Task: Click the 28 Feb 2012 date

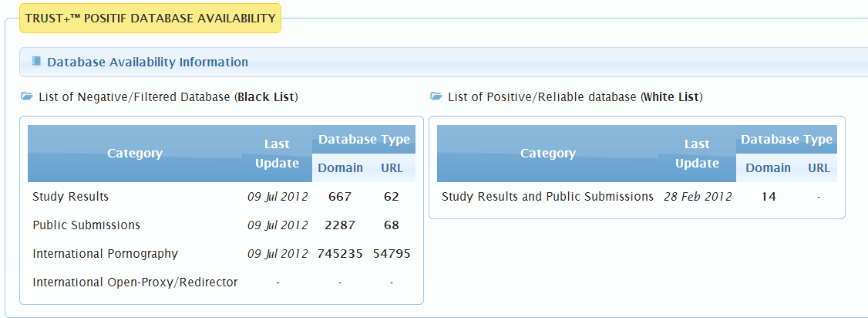Action: tap(698, 197)
